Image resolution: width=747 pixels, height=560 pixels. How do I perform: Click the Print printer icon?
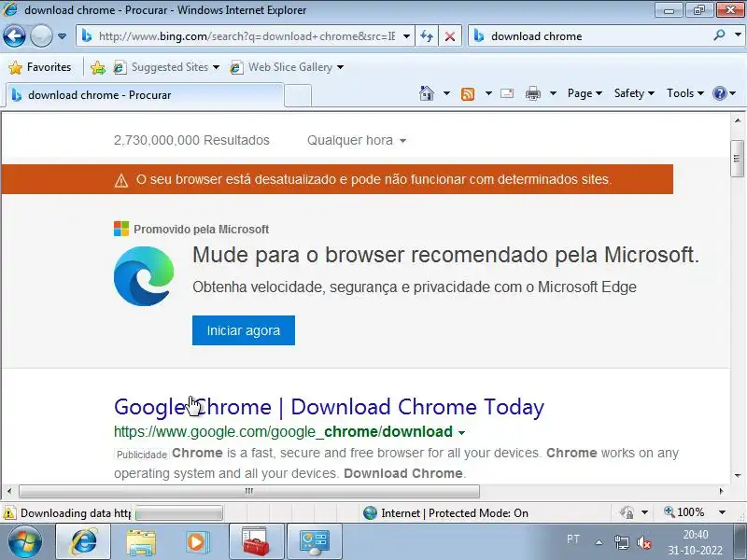[x=532, y=93]
